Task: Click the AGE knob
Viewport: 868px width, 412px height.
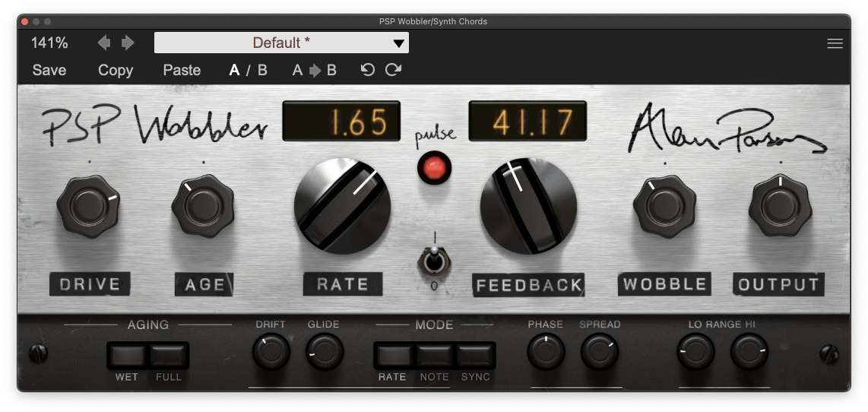Action: [203, 207]
